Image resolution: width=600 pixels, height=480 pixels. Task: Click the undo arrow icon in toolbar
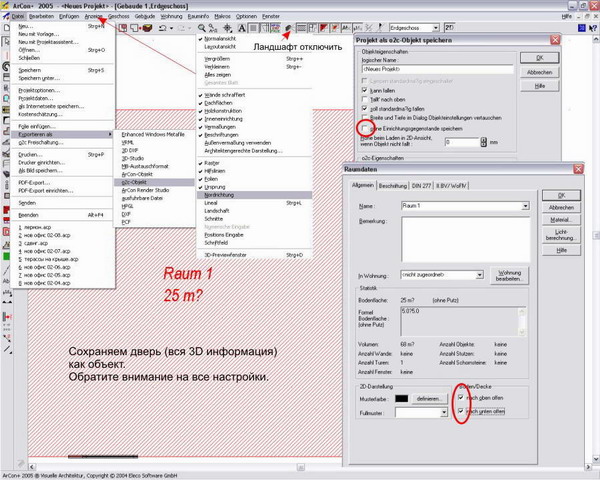pos(163,30)
